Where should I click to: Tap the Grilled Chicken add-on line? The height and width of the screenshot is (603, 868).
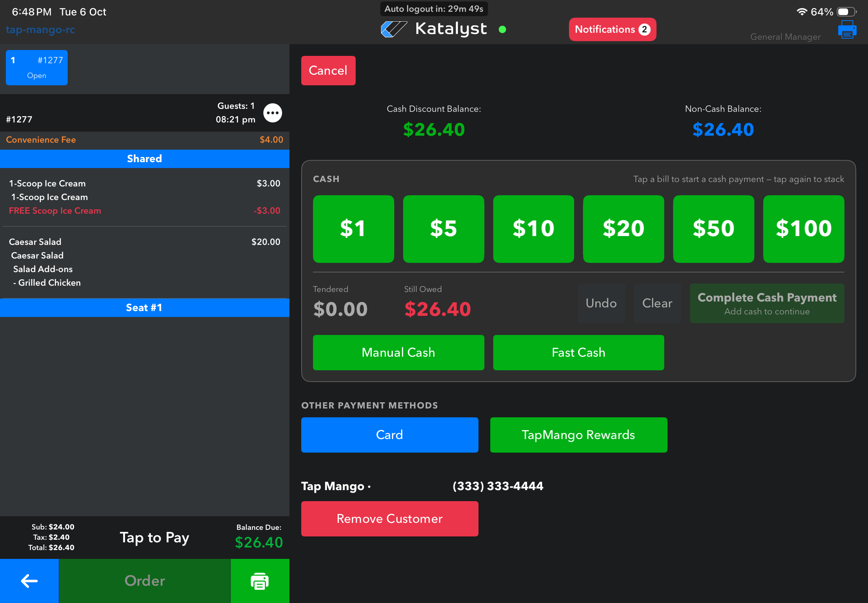click(47, 283)
